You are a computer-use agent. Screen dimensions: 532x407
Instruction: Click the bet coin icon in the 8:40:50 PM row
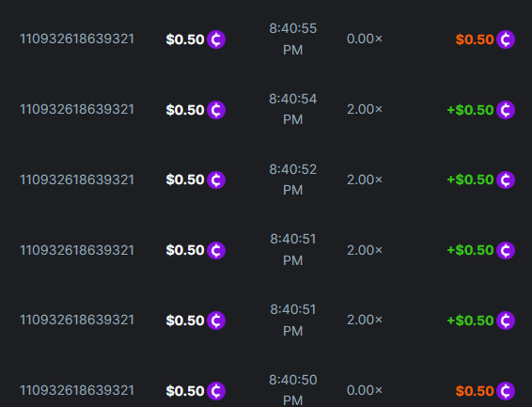[216, 391]
